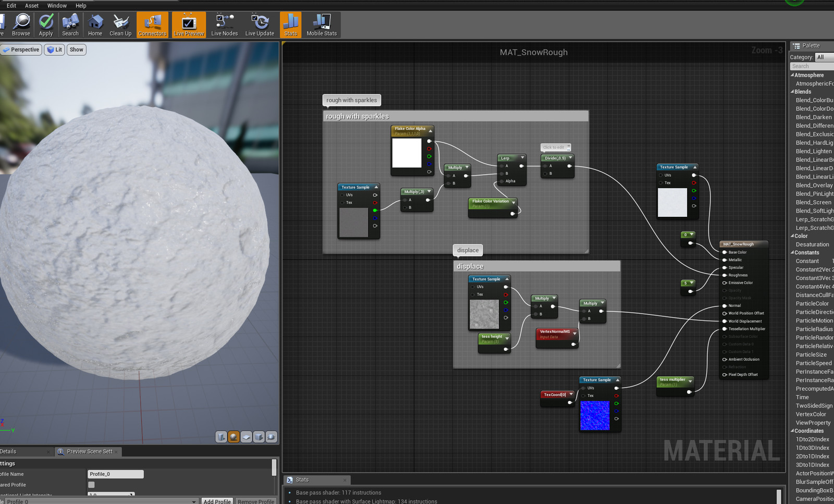Switch to the Preview Scene Settings tab
Viewport: 834px width, 504px height.
(x=90, y=451)
